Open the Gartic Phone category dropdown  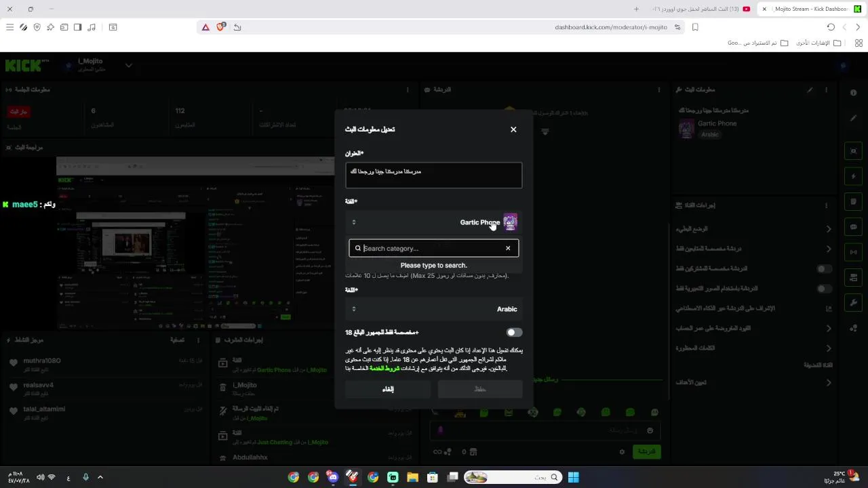tap(433, 222)
